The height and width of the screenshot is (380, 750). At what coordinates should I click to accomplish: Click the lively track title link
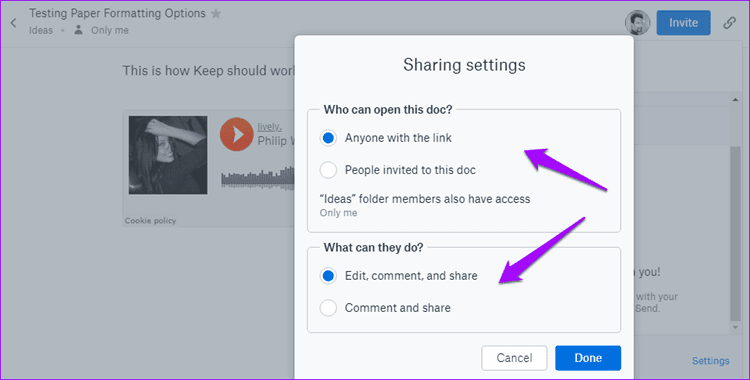point(269,127)
